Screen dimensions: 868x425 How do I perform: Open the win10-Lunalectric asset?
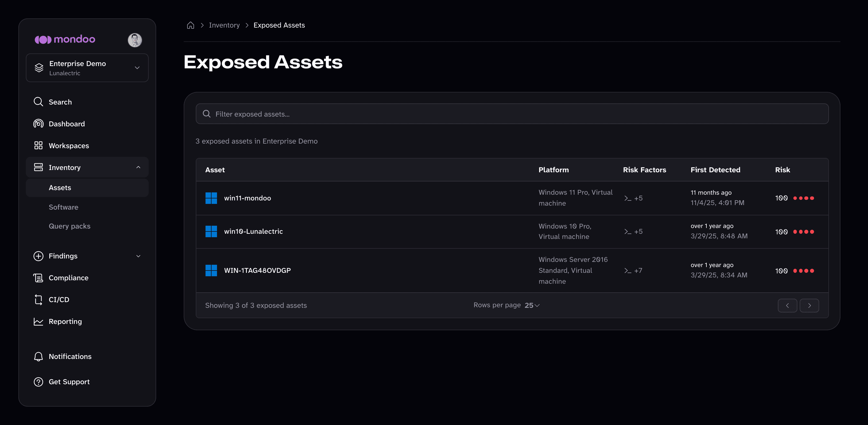tap(253, 231)
